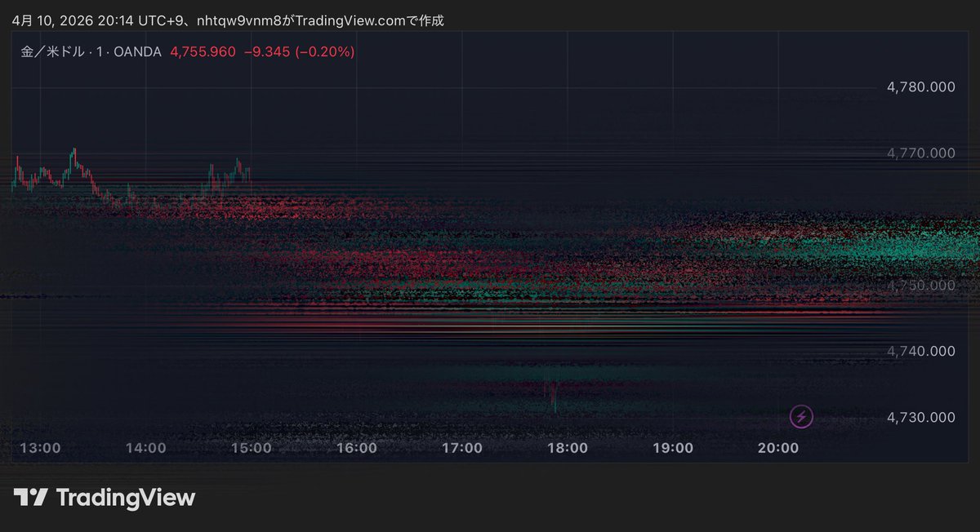The image size is (980, 532).
Task: Click the 13:00 time axis label
Action: [40, 448]
